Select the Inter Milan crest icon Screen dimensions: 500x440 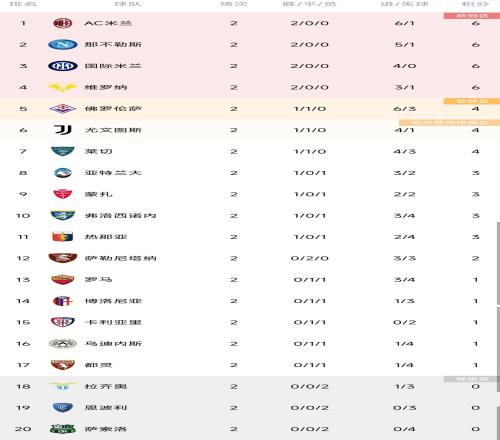(x=63, y=66)
